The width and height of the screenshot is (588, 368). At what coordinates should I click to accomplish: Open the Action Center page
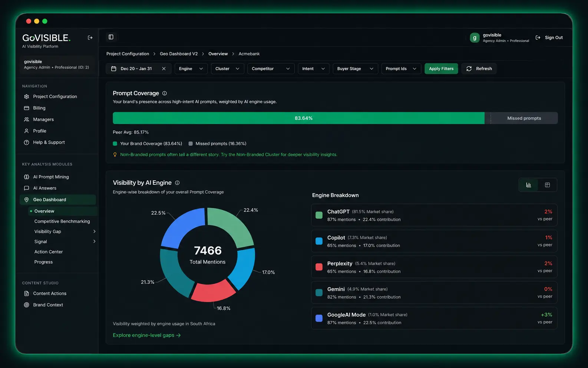tap(49, 252)
